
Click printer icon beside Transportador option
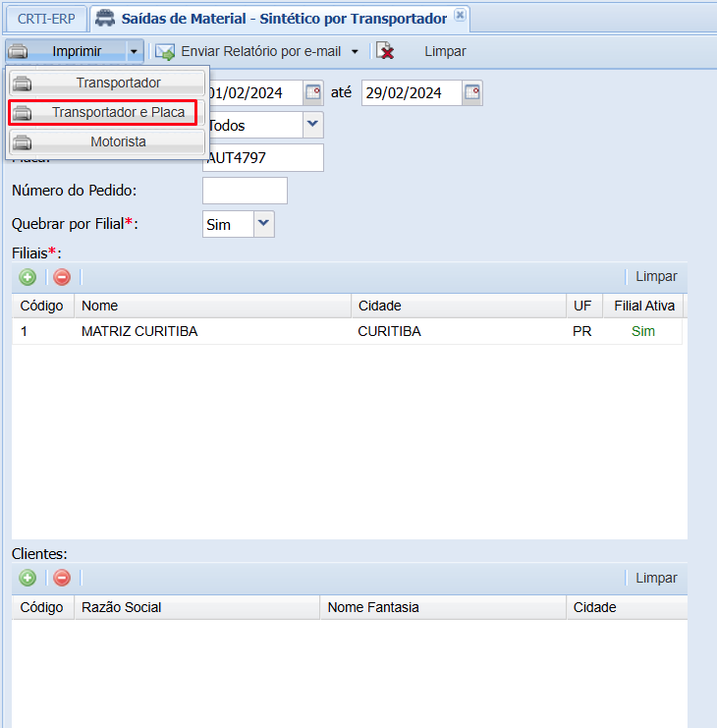(22, 84)
